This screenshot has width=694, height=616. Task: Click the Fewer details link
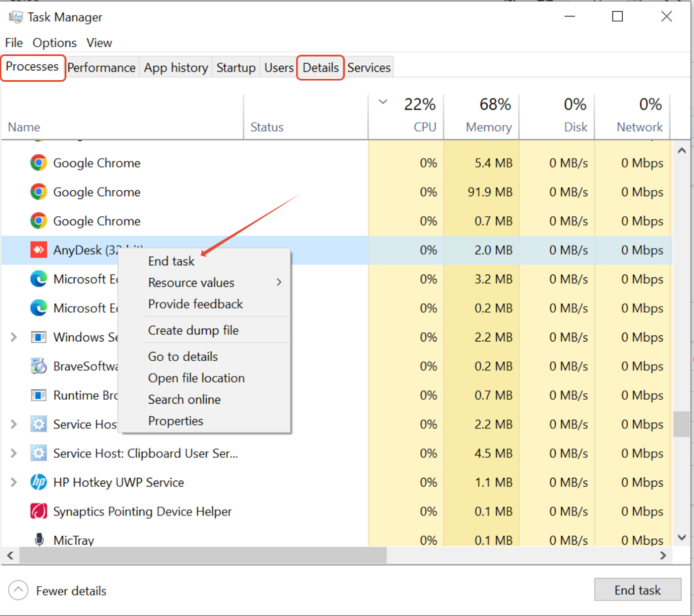point(71,591)
